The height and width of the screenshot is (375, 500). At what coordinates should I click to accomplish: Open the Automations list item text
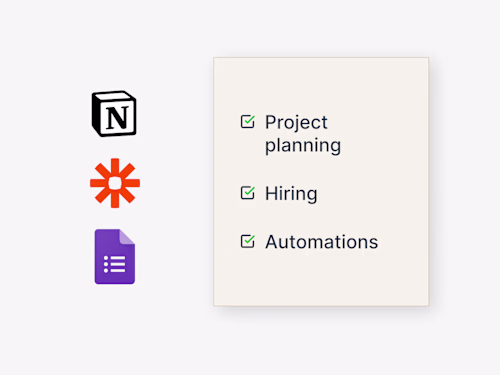pos(322,242)
